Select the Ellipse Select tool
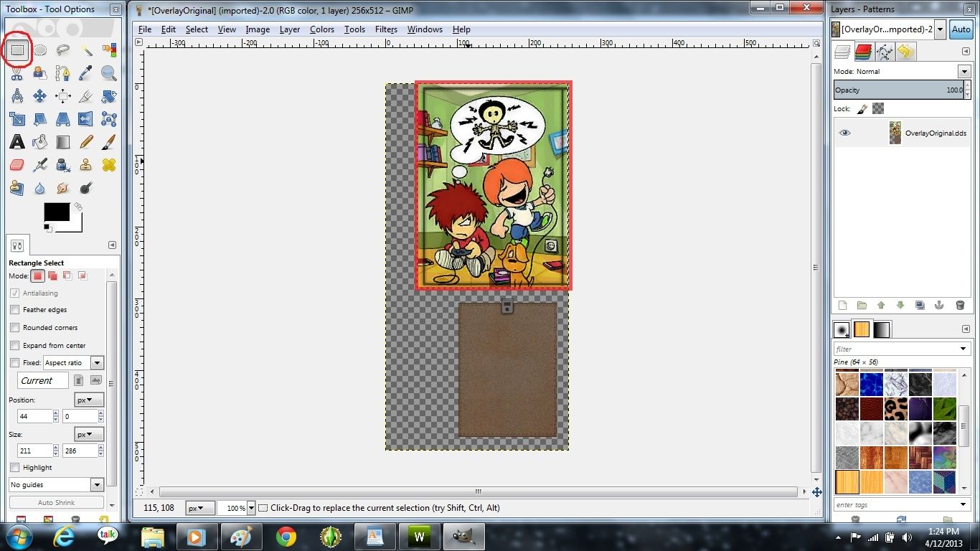 (41, 50)
